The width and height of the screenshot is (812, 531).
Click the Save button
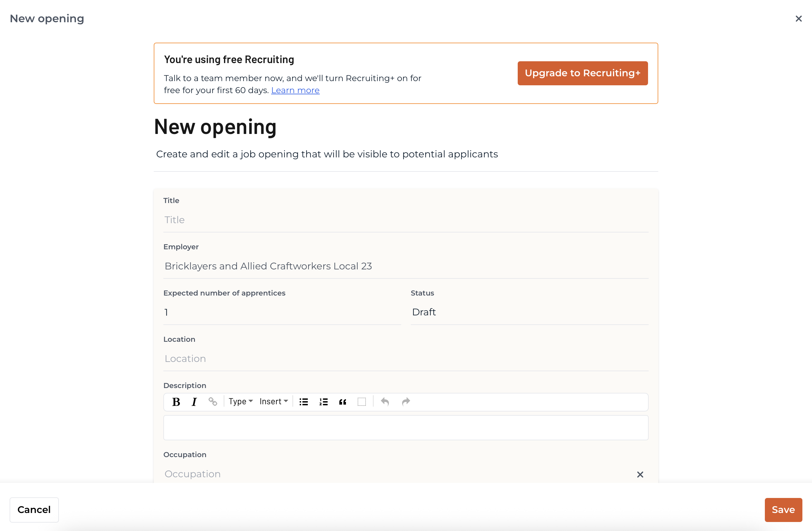[783, 509]
